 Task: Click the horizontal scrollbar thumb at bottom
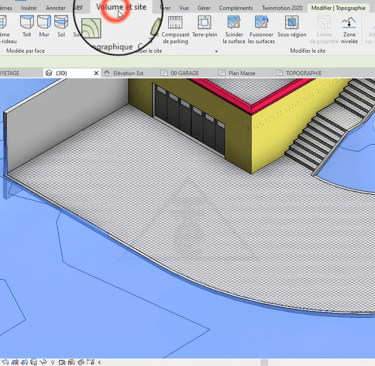264,362
